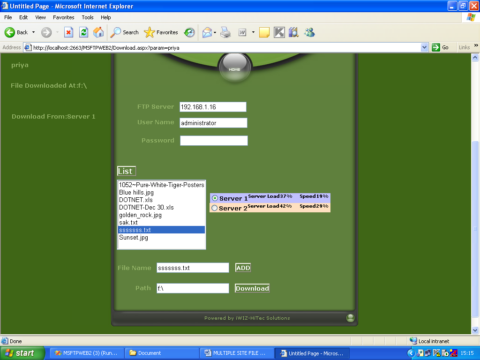Open Search with magnifier icon
Screen dimensions: 480x360
click(125, 32)
